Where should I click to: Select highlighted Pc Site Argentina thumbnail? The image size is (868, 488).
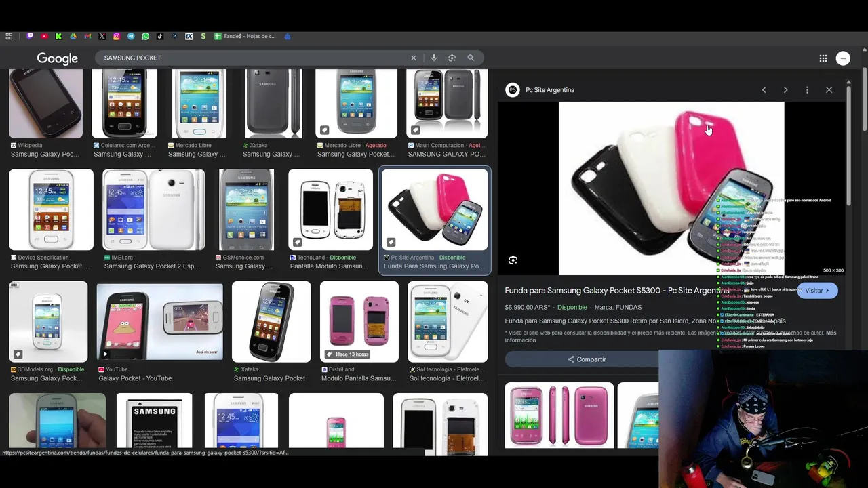point(435,209)
